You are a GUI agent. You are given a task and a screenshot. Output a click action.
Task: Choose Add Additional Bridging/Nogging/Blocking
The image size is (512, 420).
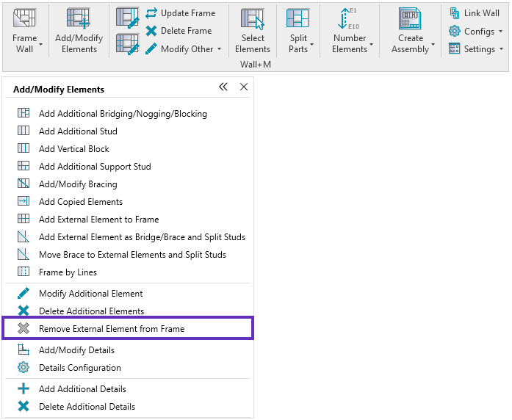[x=123, y=114]
